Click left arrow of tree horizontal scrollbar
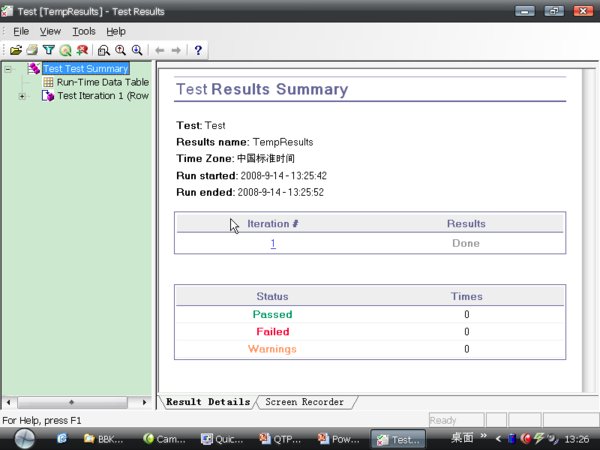This screenshot has height=450, width=600. (x=8, y=402)
